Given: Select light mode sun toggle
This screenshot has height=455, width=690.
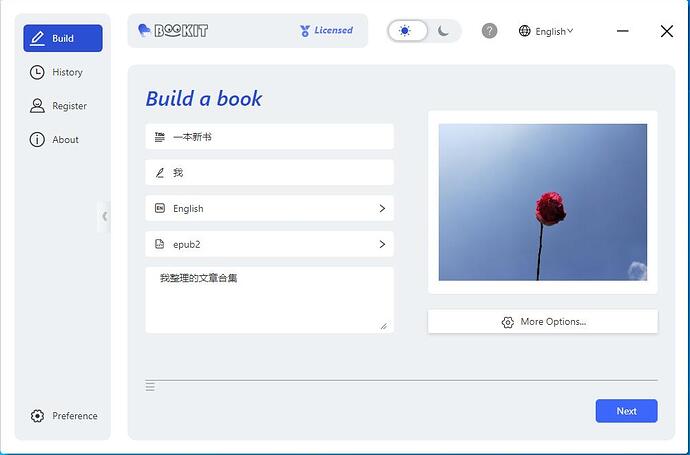Looking at the screenshot, I should tap(405, 31).
